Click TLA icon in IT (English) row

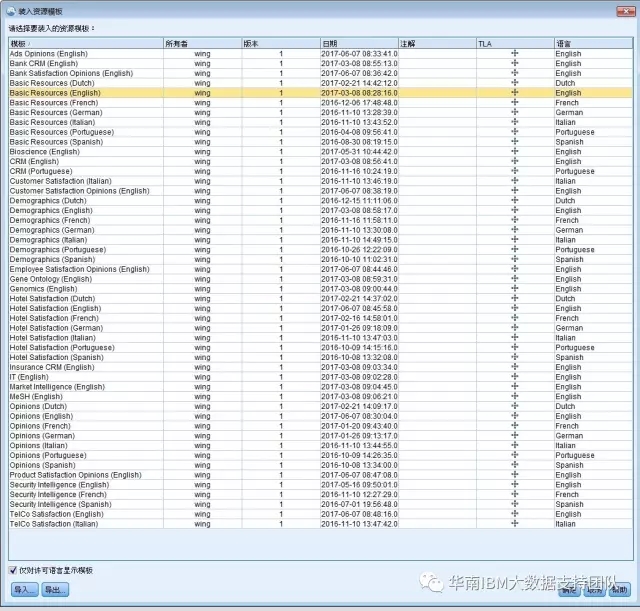coord(515,377)
